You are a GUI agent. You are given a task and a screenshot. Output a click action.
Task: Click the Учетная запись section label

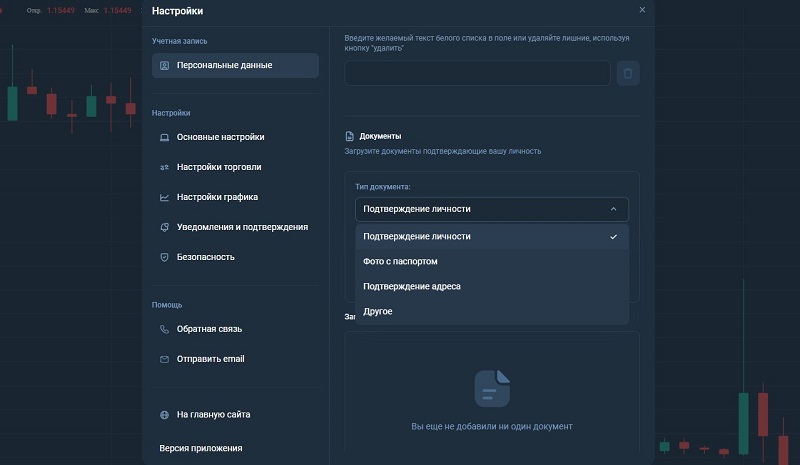point(179,41)
